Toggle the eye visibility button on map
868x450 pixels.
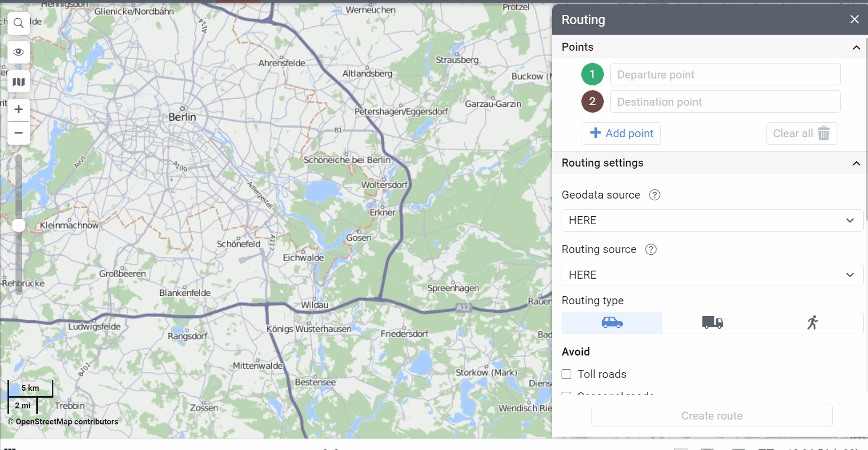click(19, 52)
